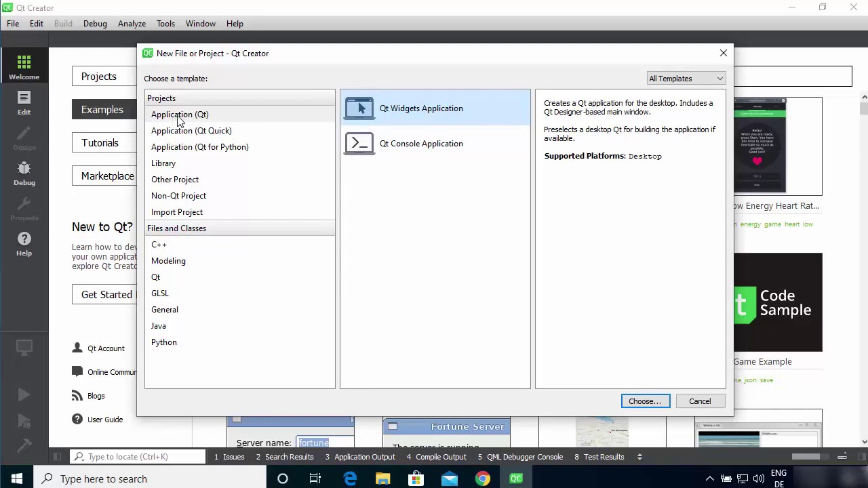The width and height of the screenshot is (868, 488).
Task: Open Online Community chat icon
Action: coord(77,372)
